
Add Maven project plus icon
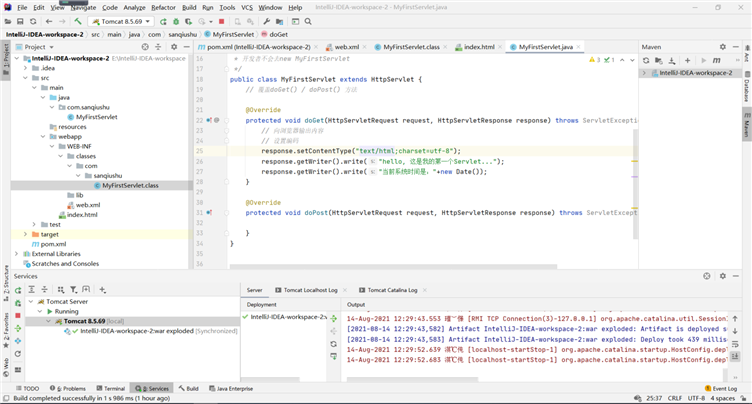click(688, 60)
